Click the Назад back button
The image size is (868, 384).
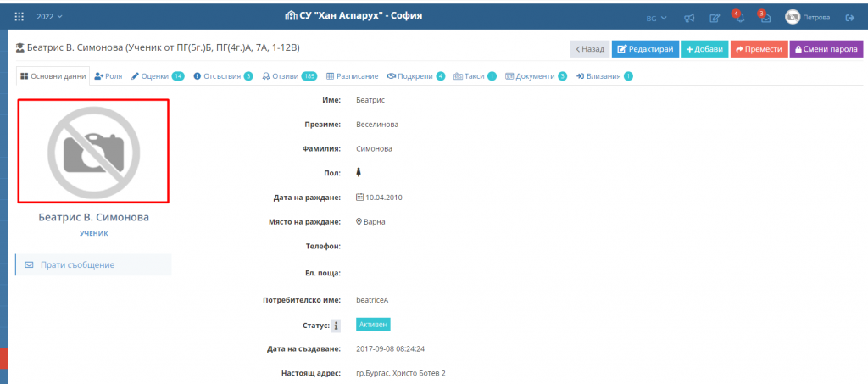(589, 49)
